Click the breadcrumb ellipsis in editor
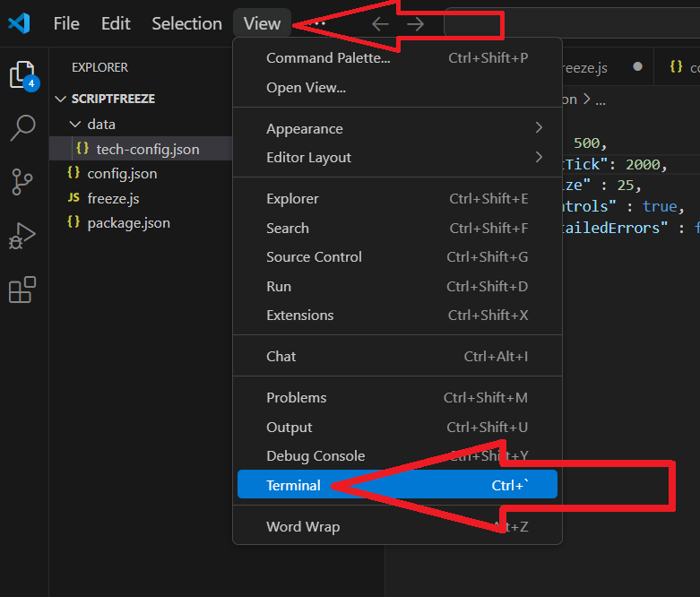Image resolution: width=700 pixels, height=597 pixels. [x=601, y=100]
